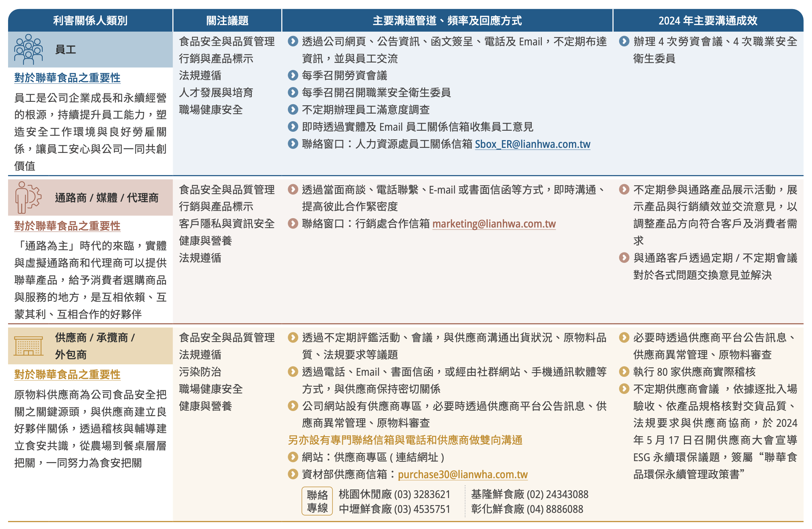Image resolution: width=812 pixels, height=529 pixels.
Task: Click bullet arrow before 不定期辦理員工滿意度調查
Action: [293, 110]
